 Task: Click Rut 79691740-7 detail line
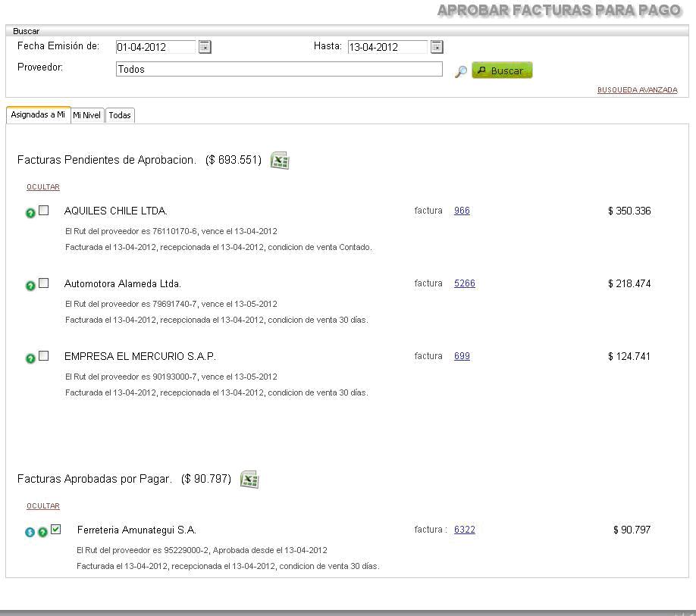171,305
